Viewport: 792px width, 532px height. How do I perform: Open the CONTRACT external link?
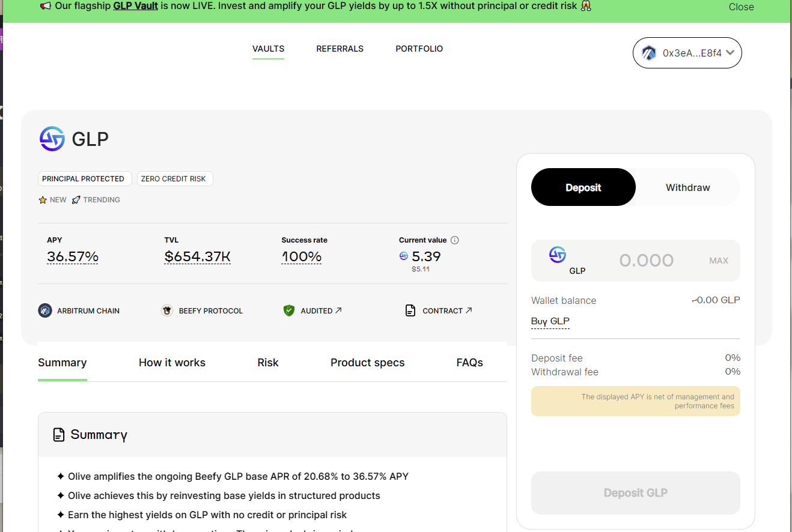447,310
